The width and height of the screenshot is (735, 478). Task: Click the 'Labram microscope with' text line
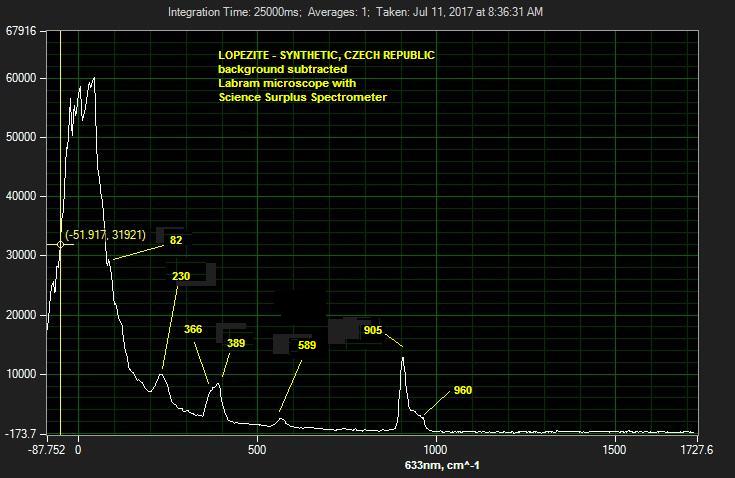pos(287,83)
